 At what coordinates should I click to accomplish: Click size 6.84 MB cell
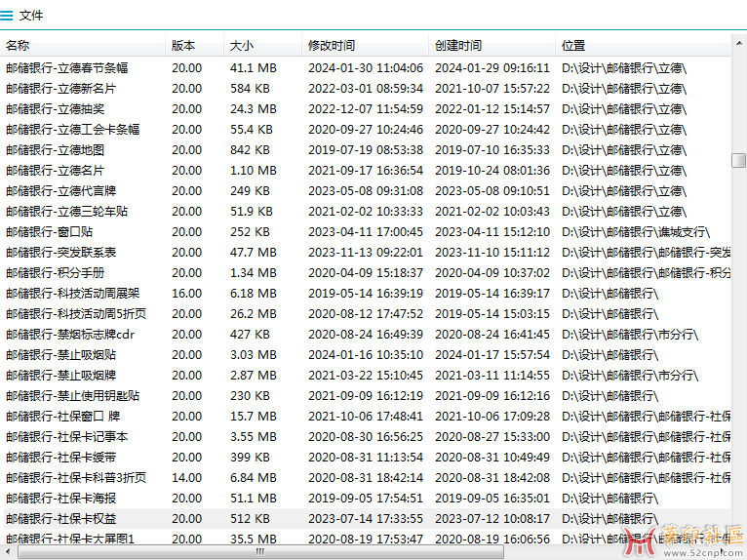pyautogui.click(x=254, y=478)
